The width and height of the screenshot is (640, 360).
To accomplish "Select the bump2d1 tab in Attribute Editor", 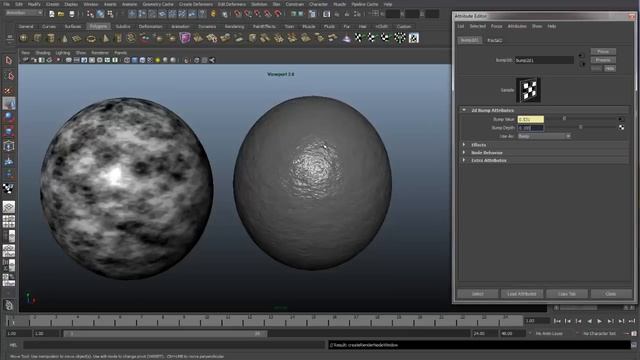I will (x=469, y=40).
